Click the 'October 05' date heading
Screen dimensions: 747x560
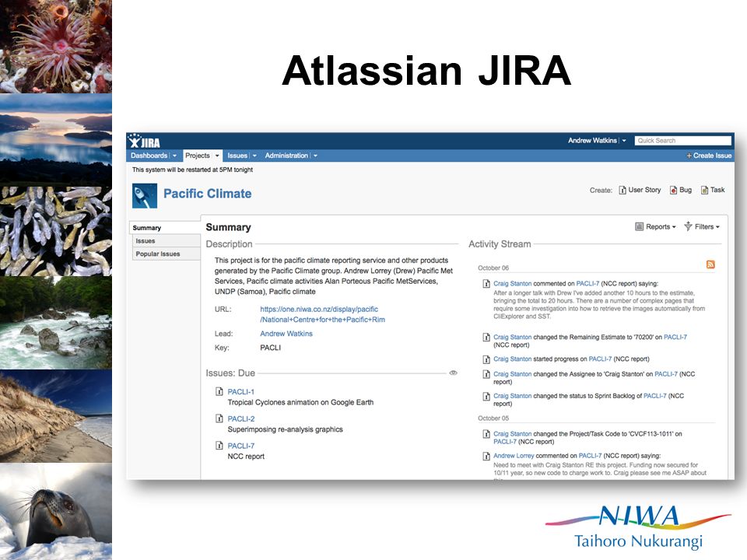[493, 418]
